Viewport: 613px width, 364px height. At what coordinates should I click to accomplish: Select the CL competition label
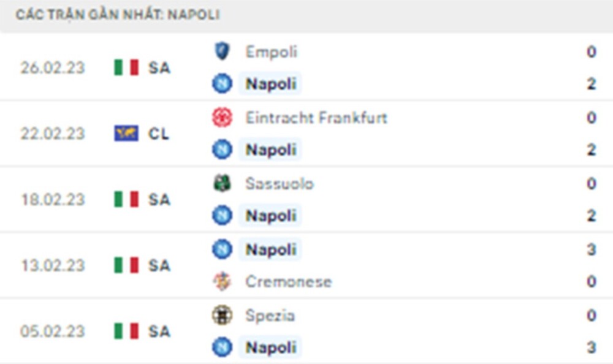point(161,134)
